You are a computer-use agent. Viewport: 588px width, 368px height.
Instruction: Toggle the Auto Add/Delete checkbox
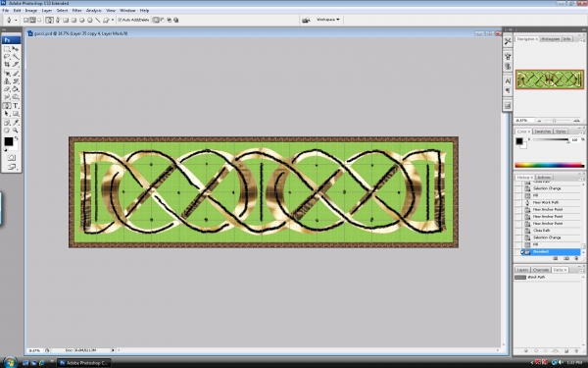click(x=120, y=20)
